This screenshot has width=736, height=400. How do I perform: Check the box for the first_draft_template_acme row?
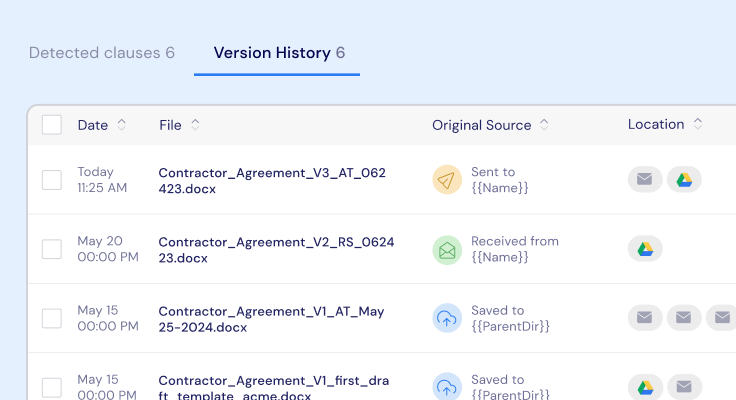pos(52,388)
